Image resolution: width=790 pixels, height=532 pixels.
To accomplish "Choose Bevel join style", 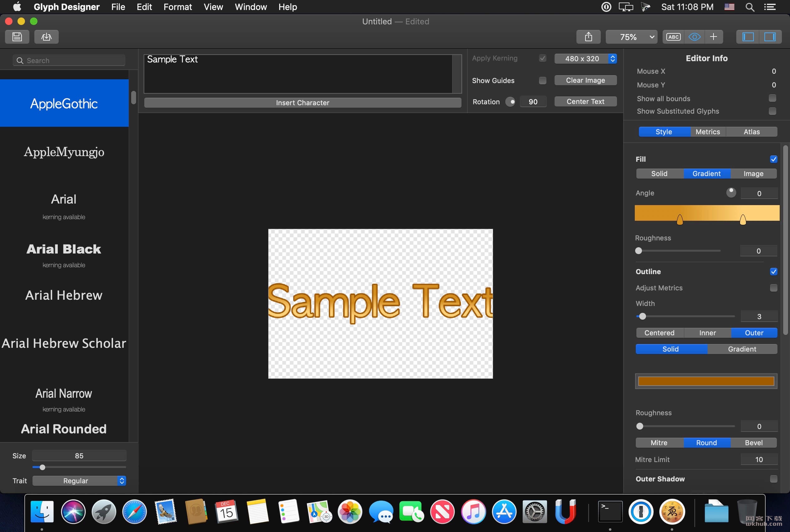I will [754, 442].
